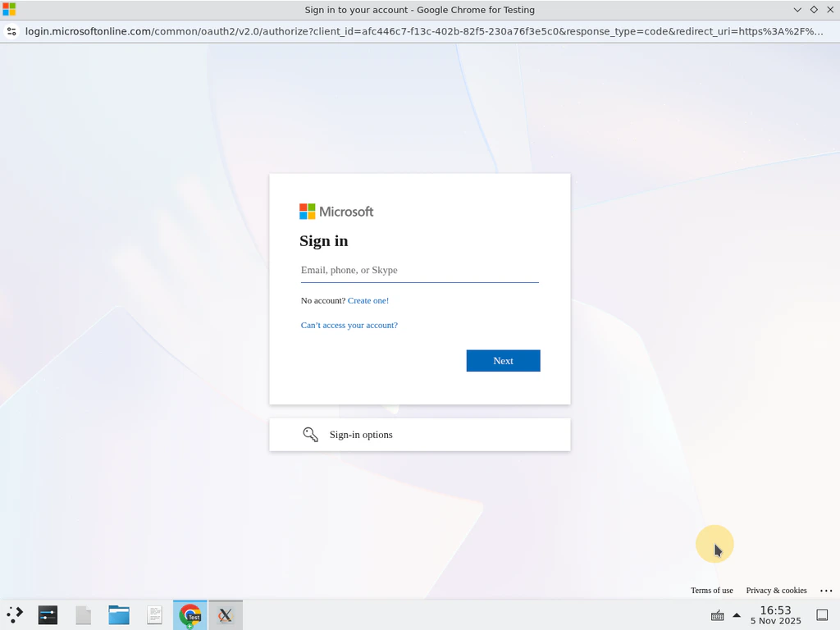Open the blank document icon in taskbar
Image resolution: width=840 pixels, height=630 pixels.
[x=83, y=615]
